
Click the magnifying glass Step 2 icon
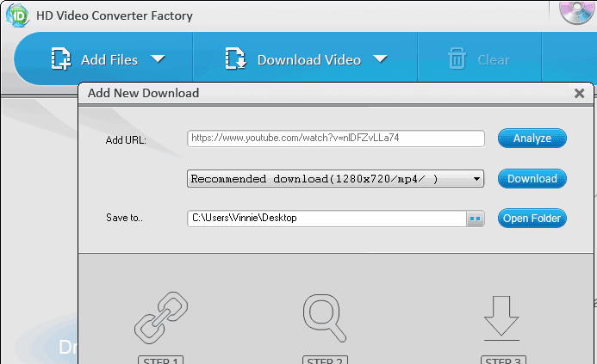pos(325,318)
